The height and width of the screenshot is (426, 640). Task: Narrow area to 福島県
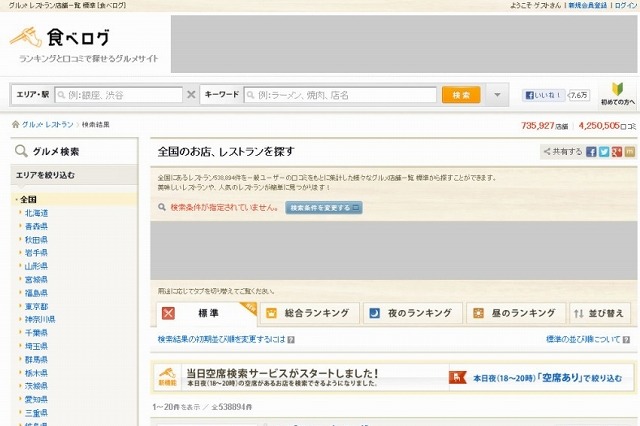tap(36, 293)
